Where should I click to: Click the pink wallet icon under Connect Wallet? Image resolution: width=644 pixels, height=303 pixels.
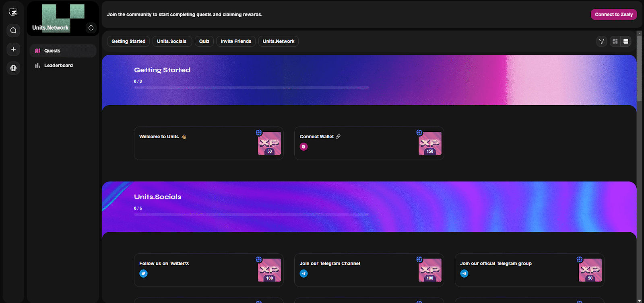tap(304, 147)
